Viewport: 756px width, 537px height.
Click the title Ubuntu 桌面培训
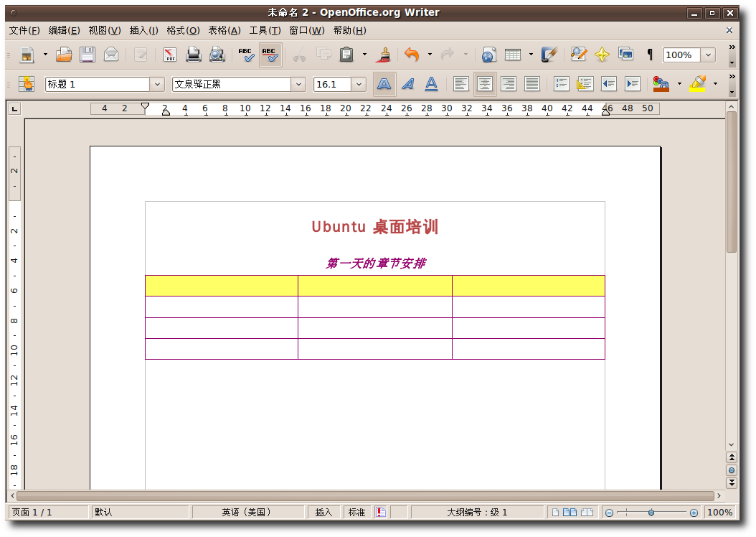click(375, 227)
